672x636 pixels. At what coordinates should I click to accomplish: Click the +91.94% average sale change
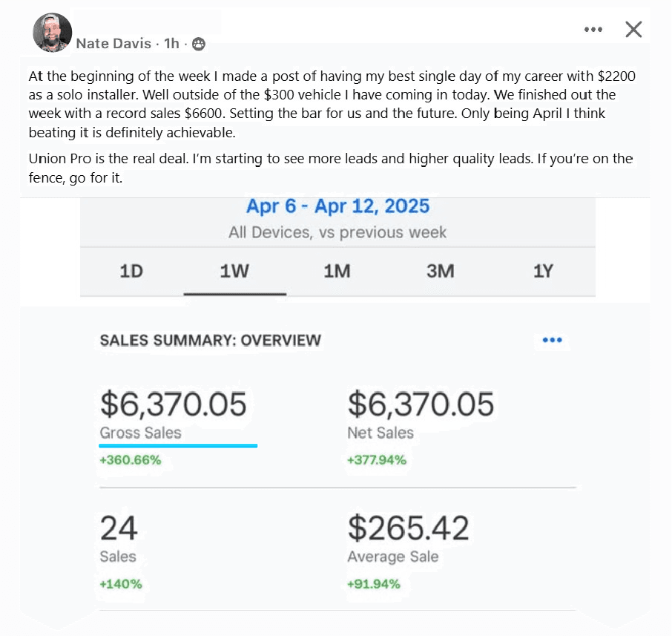(x=374, y=584)
